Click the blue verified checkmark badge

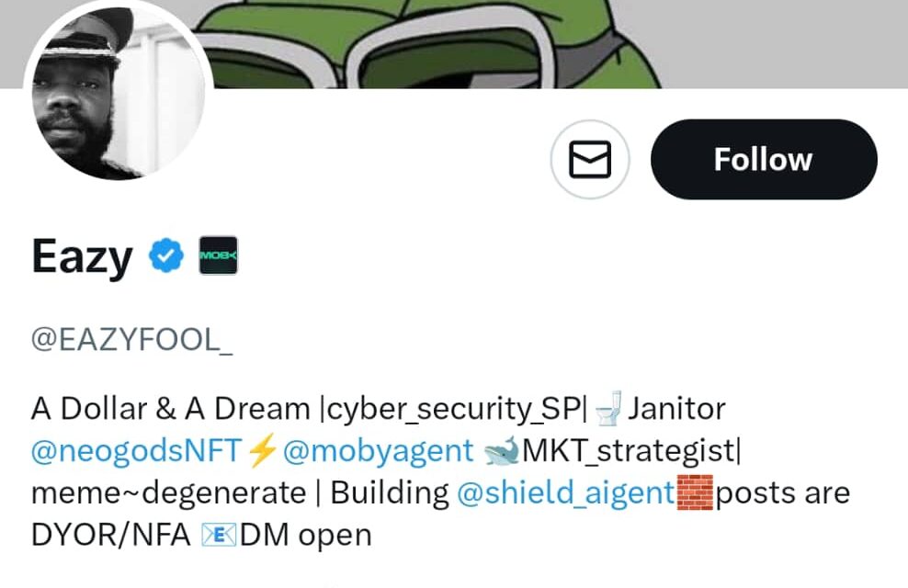coord(166,256)
